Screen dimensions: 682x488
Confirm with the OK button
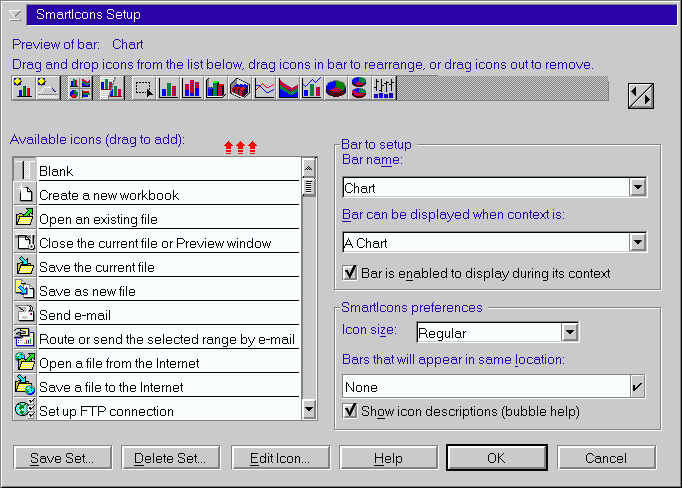[497, 458]
